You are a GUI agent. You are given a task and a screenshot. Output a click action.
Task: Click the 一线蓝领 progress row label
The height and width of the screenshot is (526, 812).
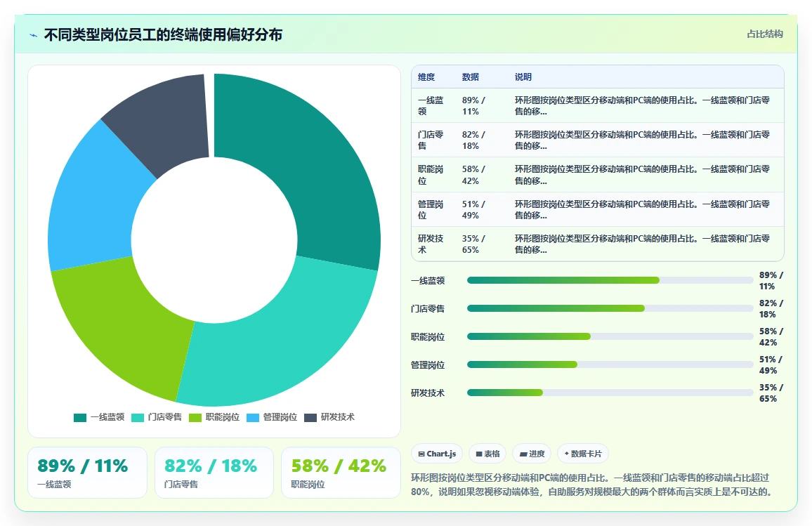pos(428,281)
